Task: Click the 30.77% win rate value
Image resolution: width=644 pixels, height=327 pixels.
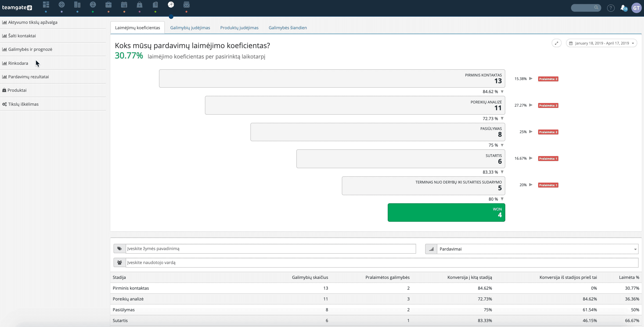Action: coord(129,56)
